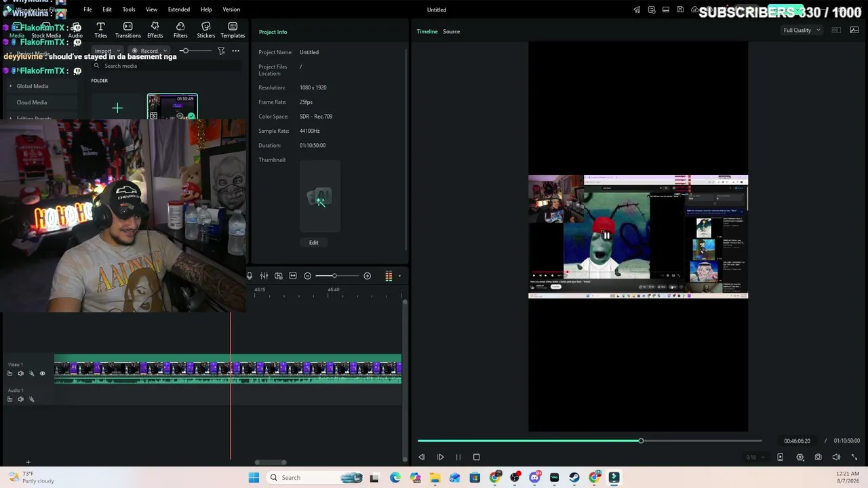Open the Templates tab

coord(233,30)
